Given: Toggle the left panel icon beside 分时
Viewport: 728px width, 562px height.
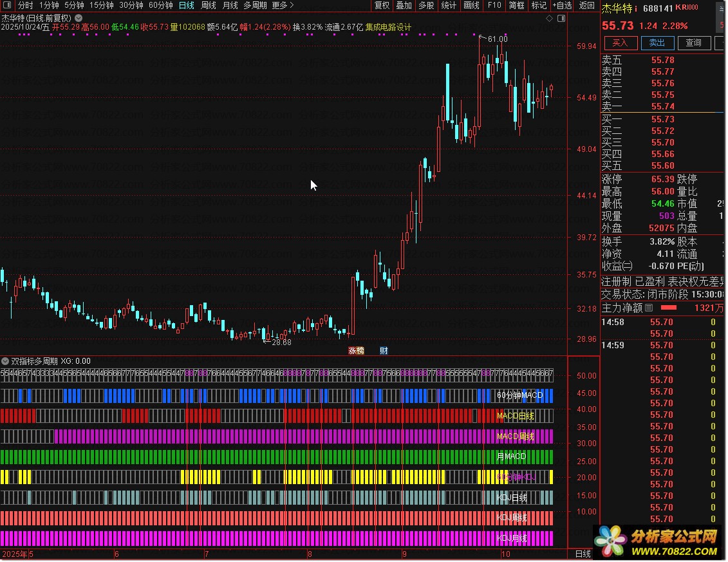Looking at the screenshot, I should tap(7, 5).
